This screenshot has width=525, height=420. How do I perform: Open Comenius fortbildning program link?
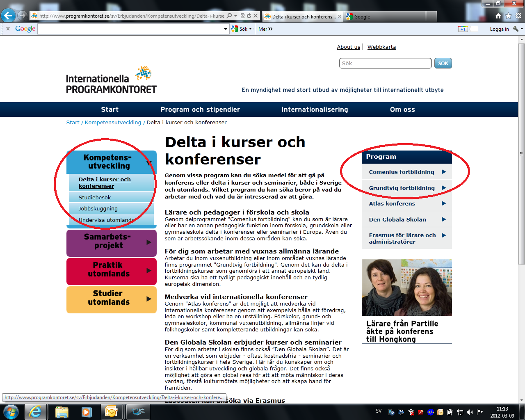(402, 172)
